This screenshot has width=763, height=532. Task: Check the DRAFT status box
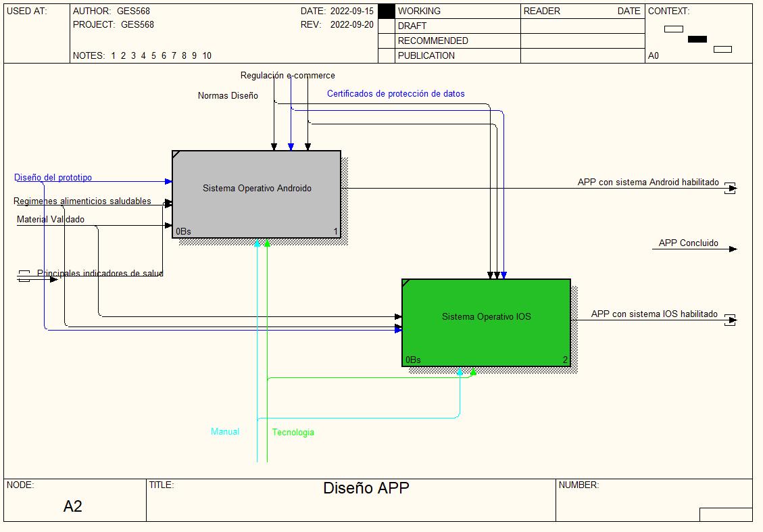386,26
